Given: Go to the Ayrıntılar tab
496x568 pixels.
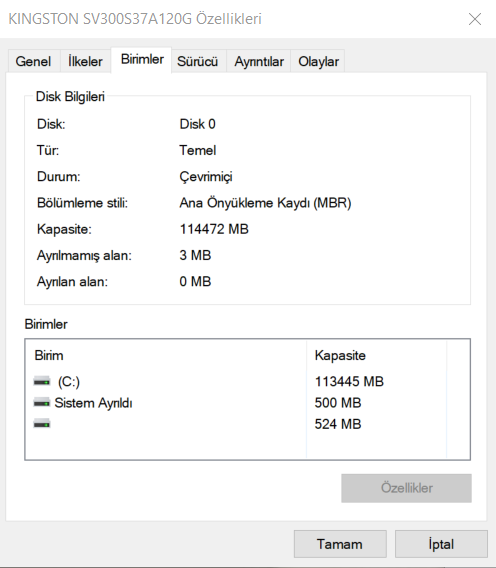Looking at the screenshot, I should point(259,61).
